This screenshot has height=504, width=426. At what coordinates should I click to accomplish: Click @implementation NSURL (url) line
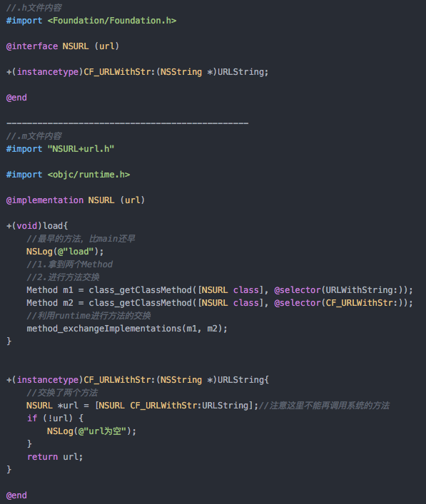pos(76,200)
